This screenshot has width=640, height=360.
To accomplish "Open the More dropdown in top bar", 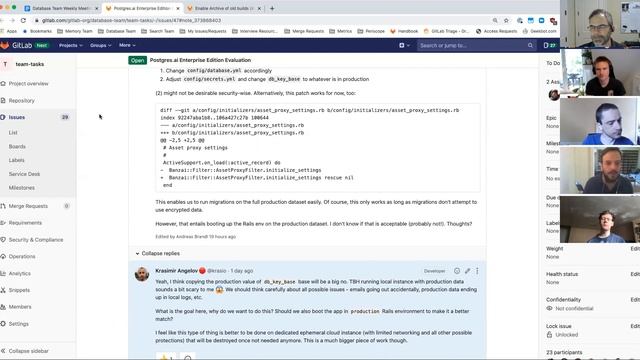I will [x=127, y=45].
